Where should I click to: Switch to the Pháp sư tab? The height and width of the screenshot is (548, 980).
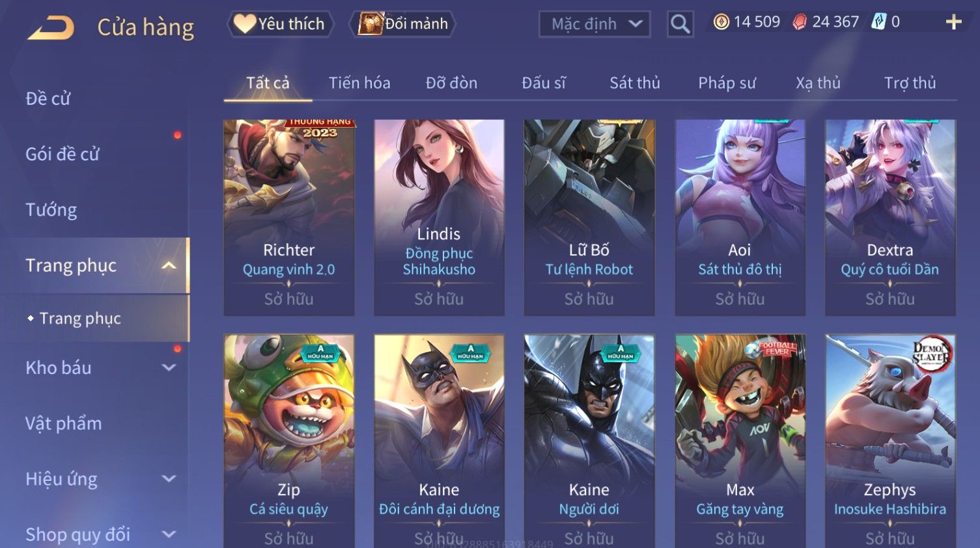click(727, 83)
